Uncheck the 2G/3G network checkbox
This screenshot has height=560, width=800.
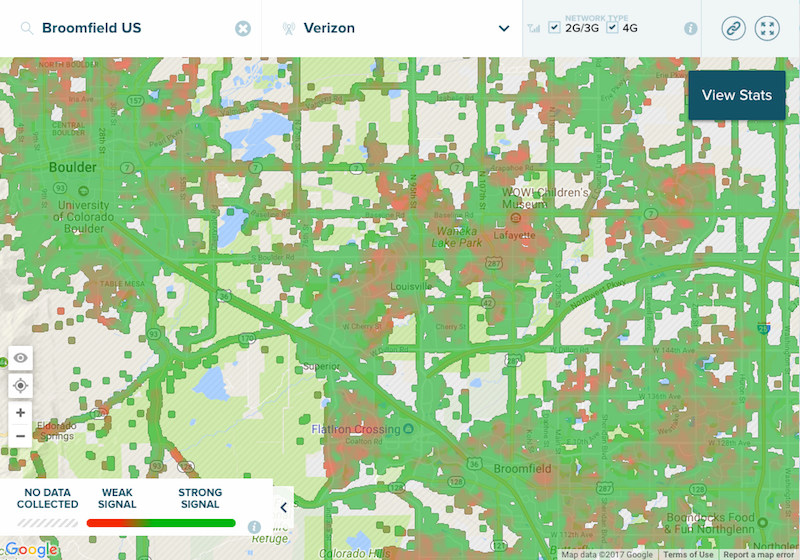pos(554,28)
